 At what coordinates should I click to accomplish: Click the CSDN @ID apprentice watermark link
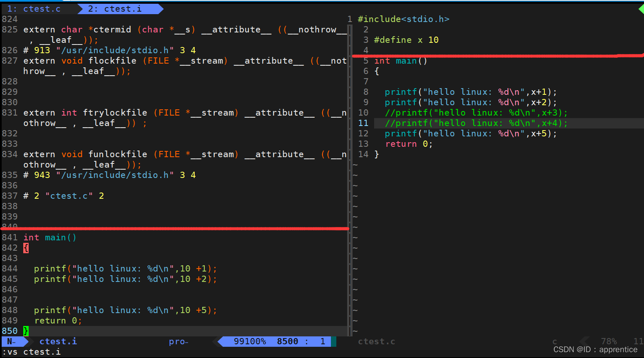[x=596, y=349]
